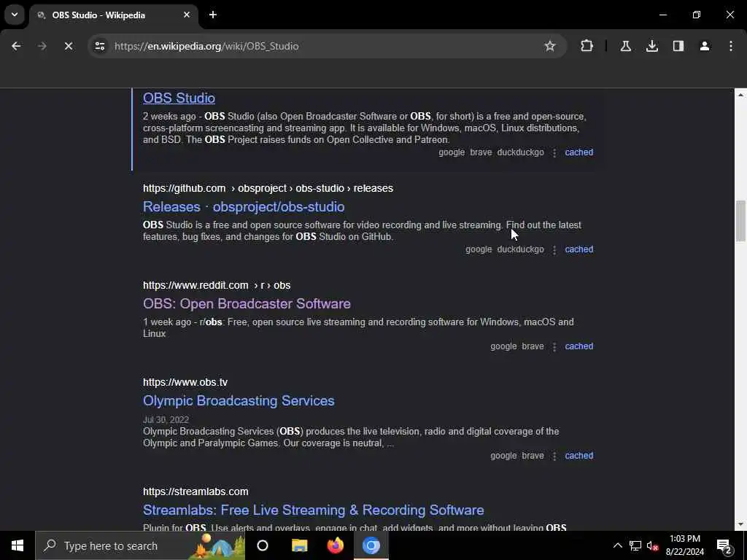Click the taskbar search box

140,545
